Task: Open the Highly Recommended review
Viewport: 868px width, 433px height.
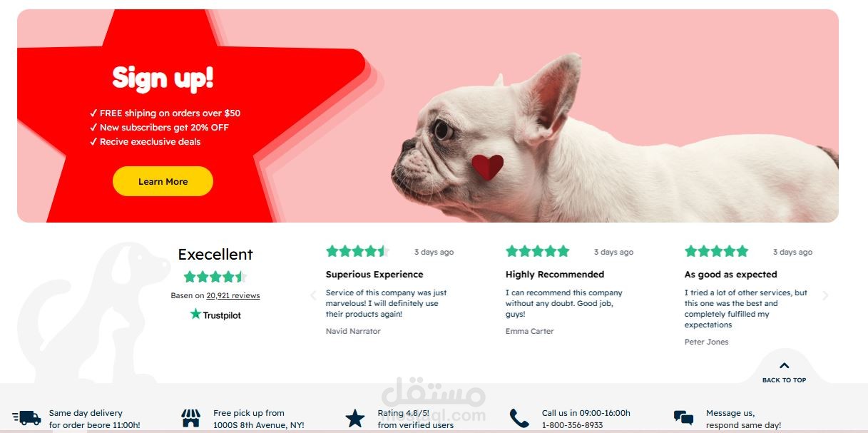Action: 555,274
